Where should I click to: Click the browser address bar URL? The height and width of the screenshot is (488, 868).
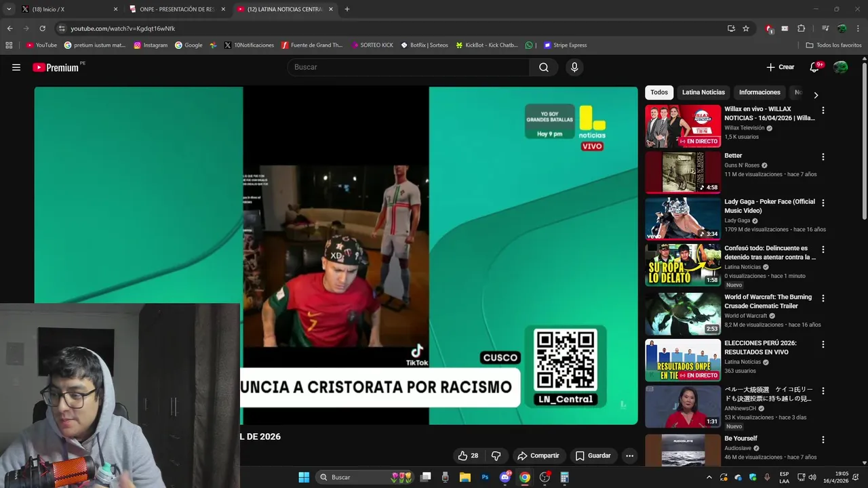pos(123,28)
